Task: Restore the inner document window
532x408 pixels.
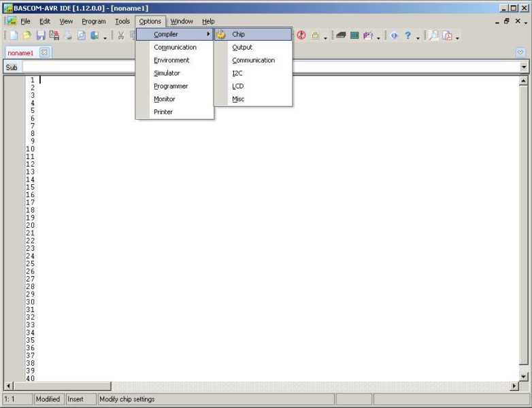Action: pos(507,21)
